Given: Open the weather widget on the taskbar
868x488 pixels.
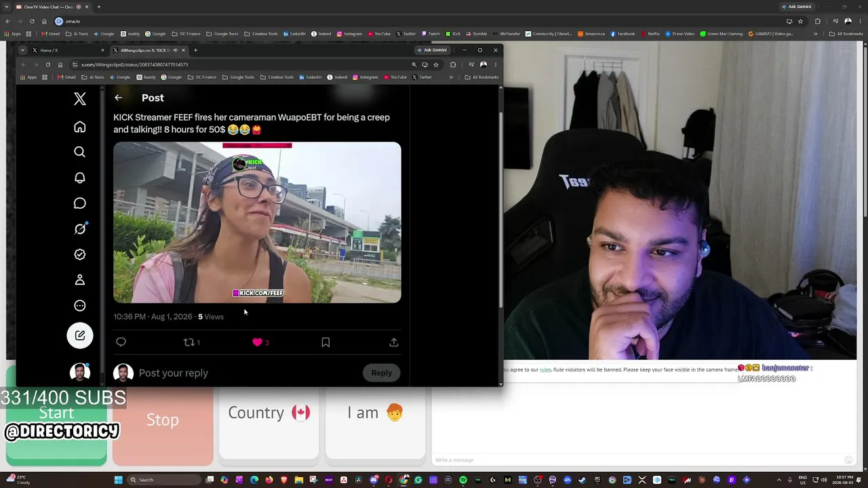Looking at the screenshot, I should [18, 480].
